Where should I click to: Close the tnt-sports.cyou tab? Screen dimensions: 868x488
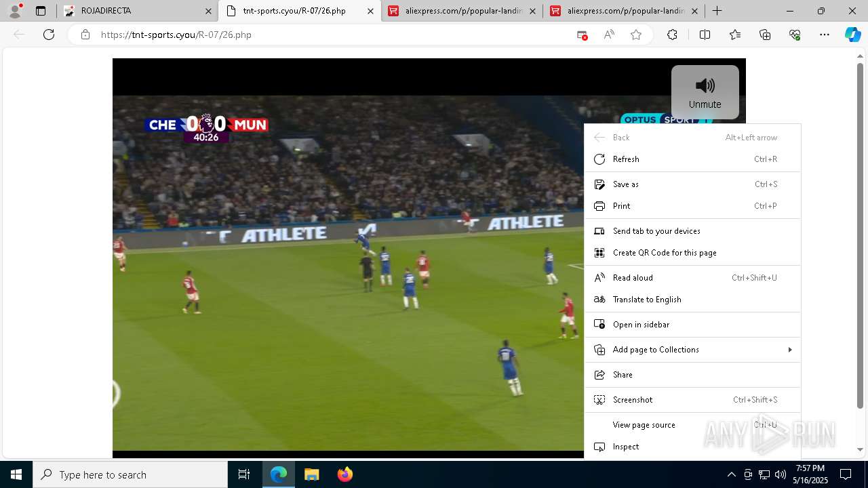370,11
